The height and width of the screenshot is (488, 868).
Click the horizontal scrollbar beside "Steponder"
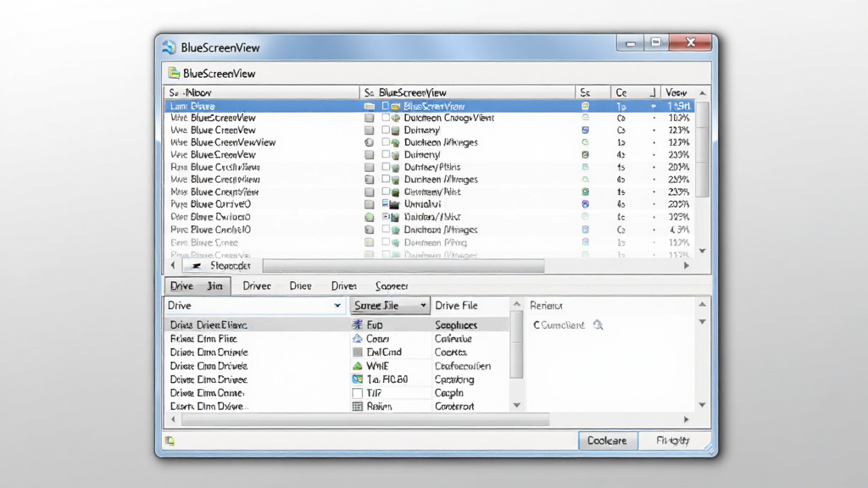point(403,266)
